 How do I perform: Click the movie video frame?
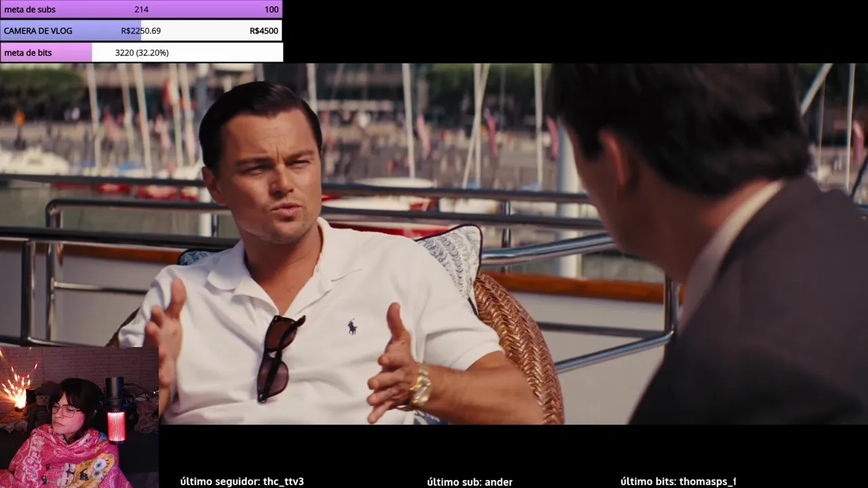[434, 244]
